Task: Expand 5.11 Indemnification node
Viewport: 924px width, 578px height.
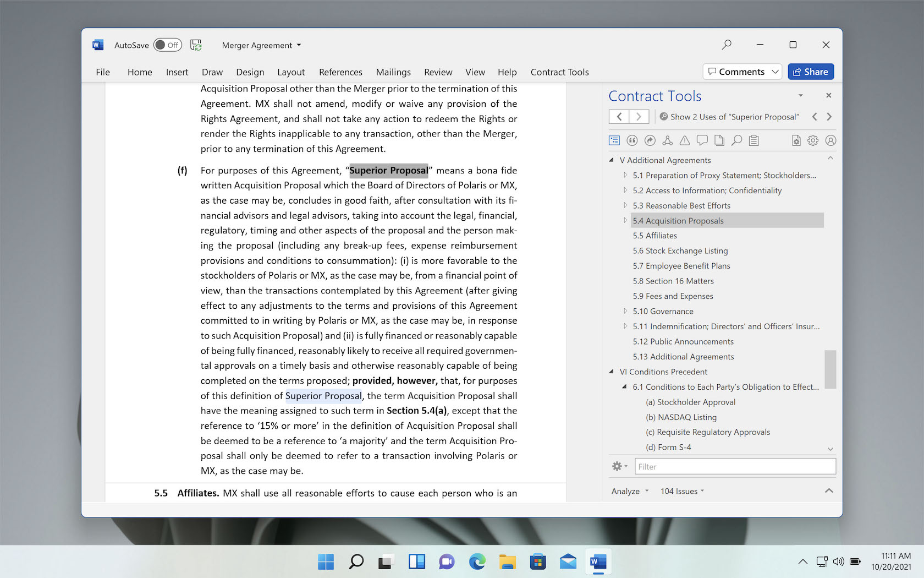Action: 625,326
